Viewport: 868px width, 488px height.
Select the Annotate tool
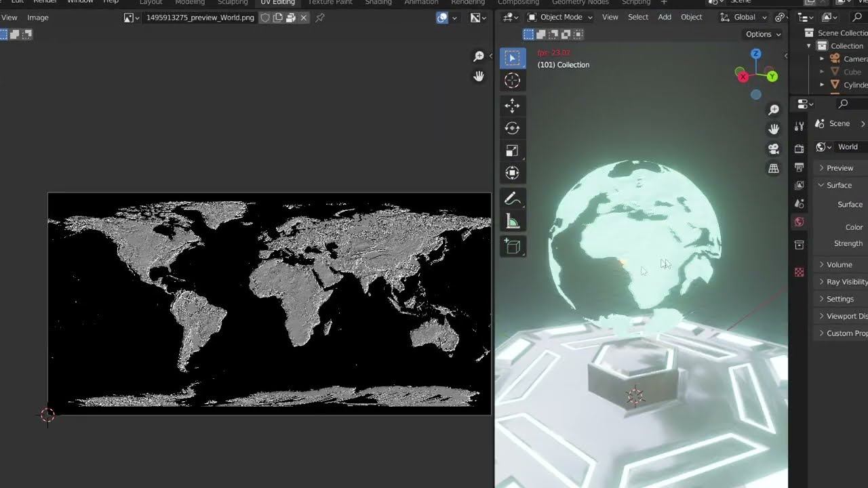point(512,199)
